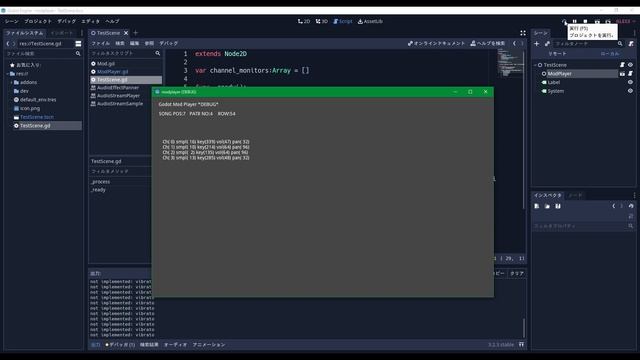
Task: Open the ヘルプ (Help) menu
Action: pyautogui.click(x=112, y=21)
